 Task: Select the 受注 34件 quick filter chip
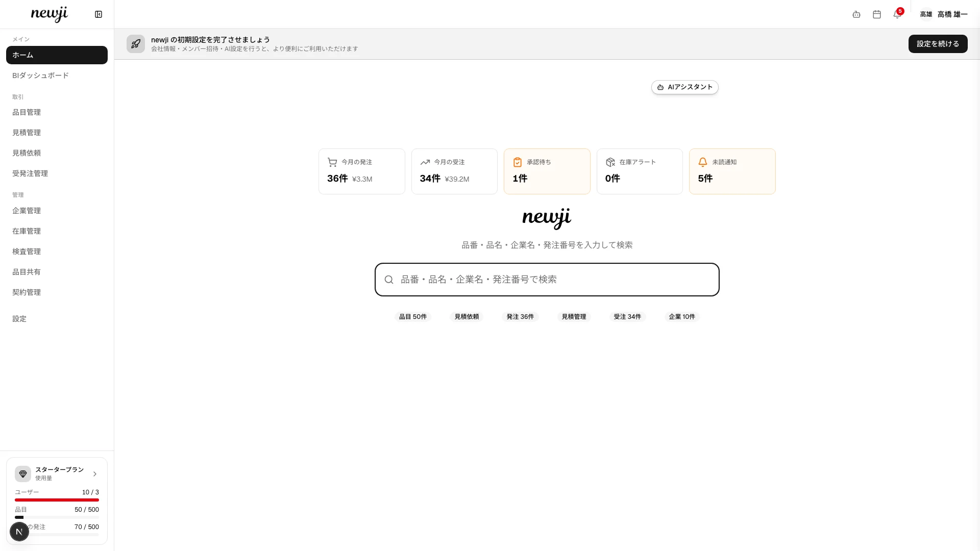click(627, 317)
